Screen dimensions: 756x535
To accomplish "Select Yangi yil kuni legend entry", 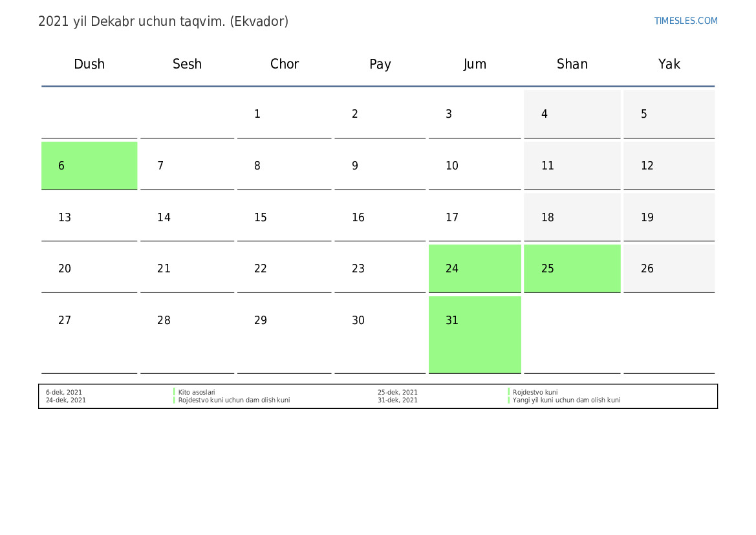I will click(x=566, y=400).
